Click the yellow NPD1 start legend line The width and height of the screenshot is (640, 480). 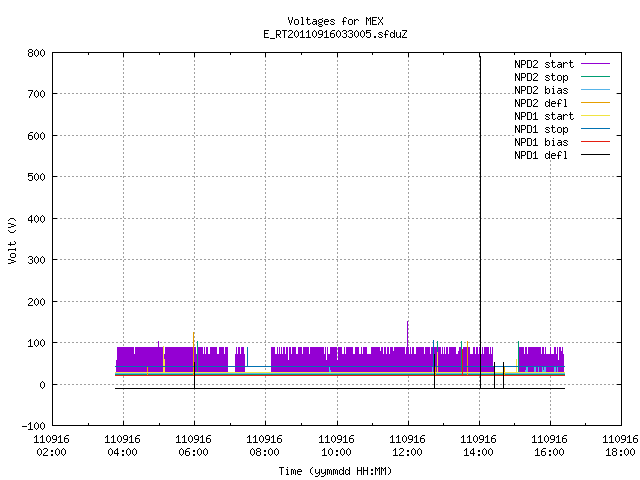(595, 116)
